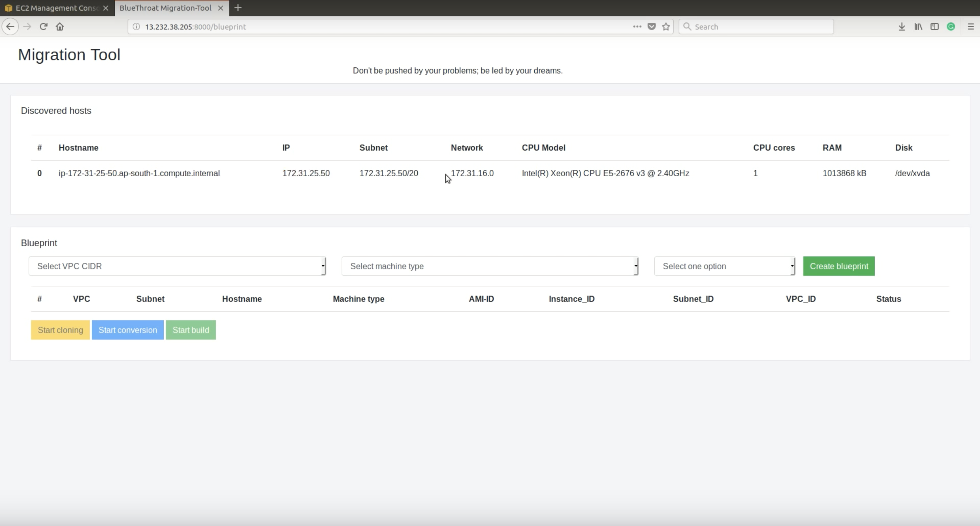Switch to the EC2 Management Console tab
This screenshot has width=980, height=526.
point(53,8)
